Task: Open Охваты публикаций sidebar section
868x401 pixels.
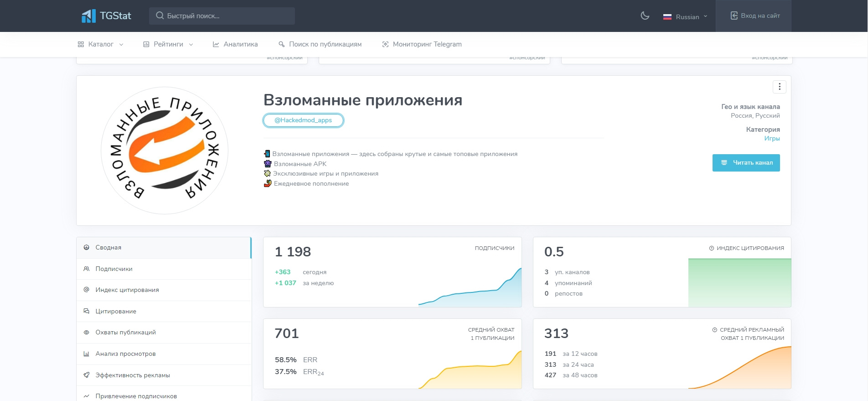Action: pos(164,333)
